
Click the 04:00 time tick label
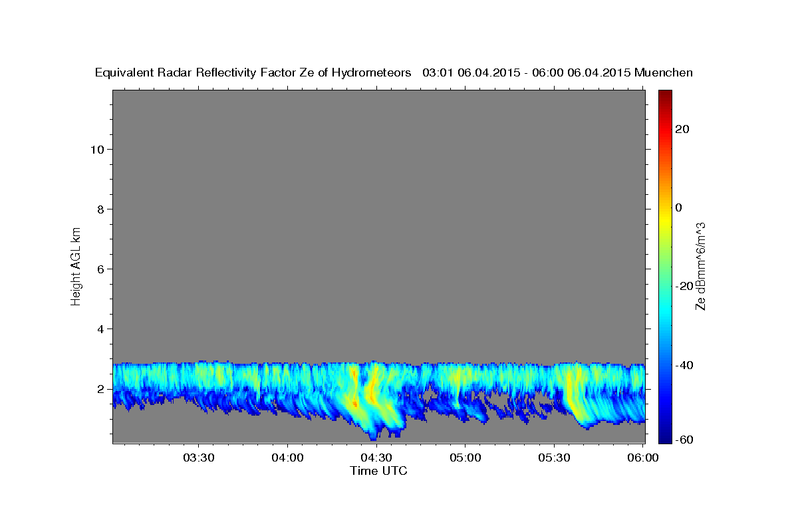tap(287, 458)
